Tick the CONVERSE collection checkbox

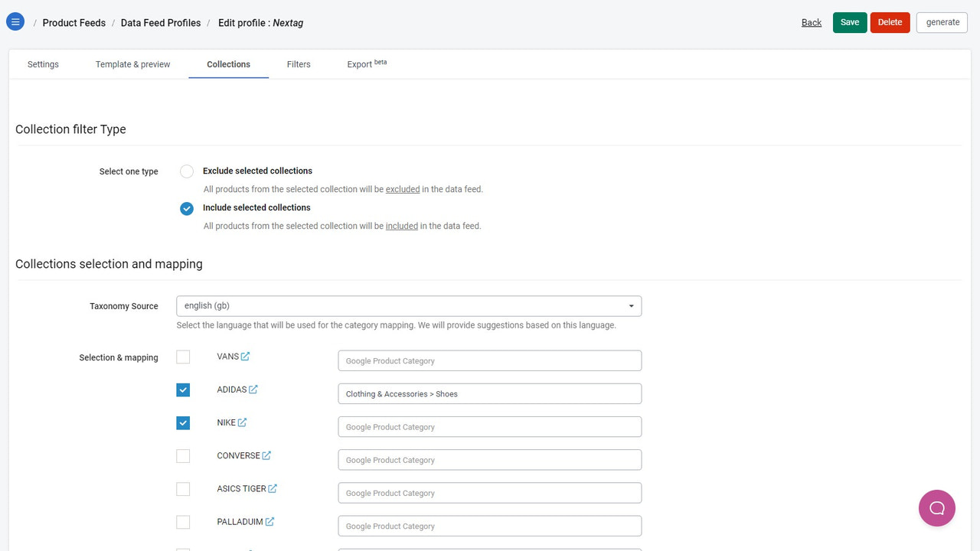pos(183,455)
